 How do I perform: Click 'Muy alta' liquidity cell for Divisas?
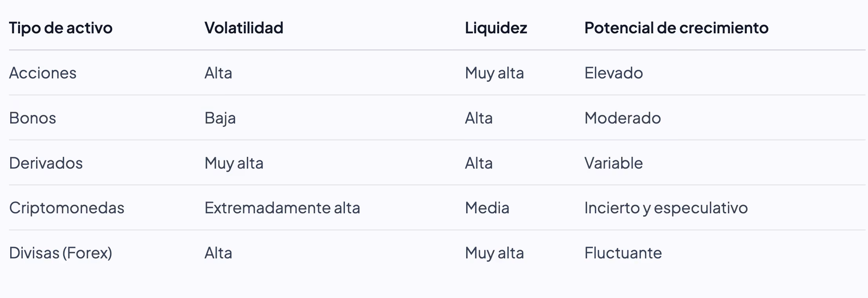(x=494, y=253)
